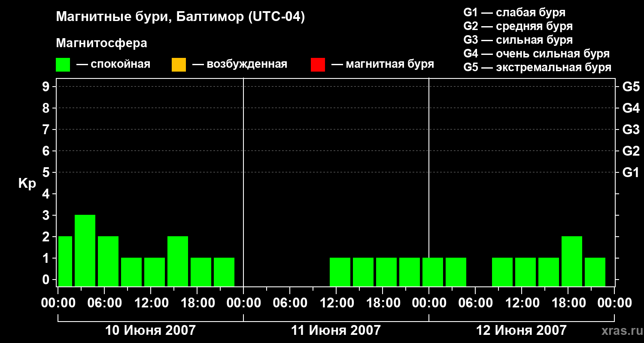This screenshot has height=343, width=644.
Task: Click the red 'магнитная буря' legend swatch
Action: pyautogui.click(x=318, y=65)
